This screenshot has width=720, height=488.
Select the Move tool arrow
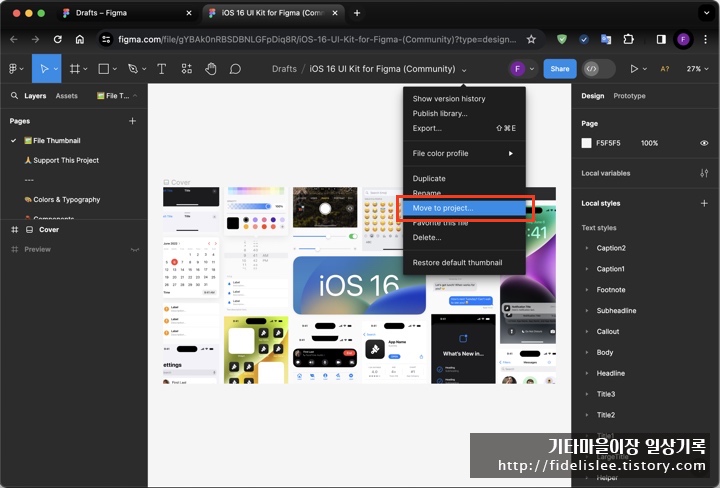[x=44, y=69]
